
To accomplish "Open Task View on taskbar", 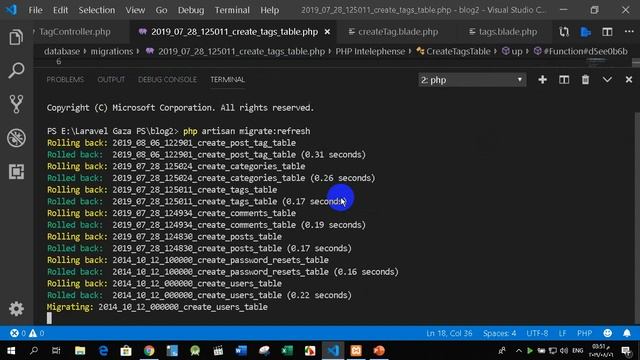I will [56, 351].
